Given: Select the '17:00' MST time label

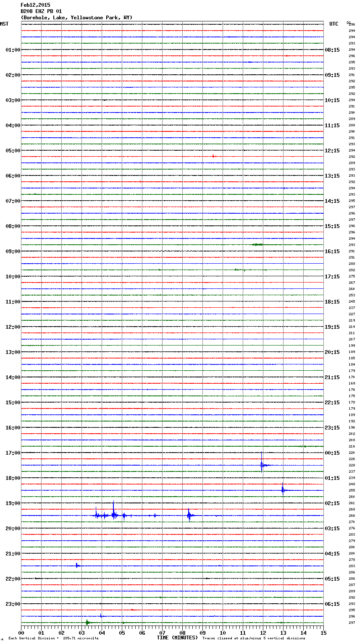Looking at the screenshot, I should 13,453.
